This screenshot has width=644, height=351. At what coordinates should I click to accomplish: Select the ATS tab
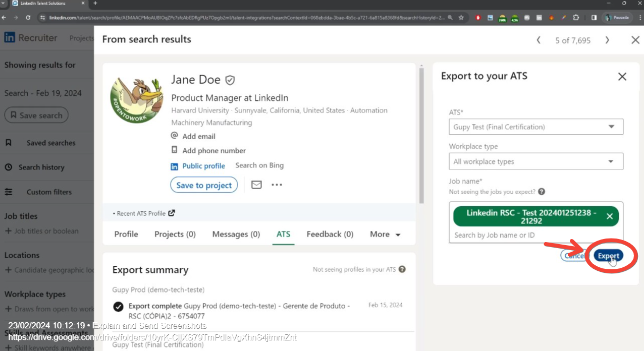[x=284, y=234]
